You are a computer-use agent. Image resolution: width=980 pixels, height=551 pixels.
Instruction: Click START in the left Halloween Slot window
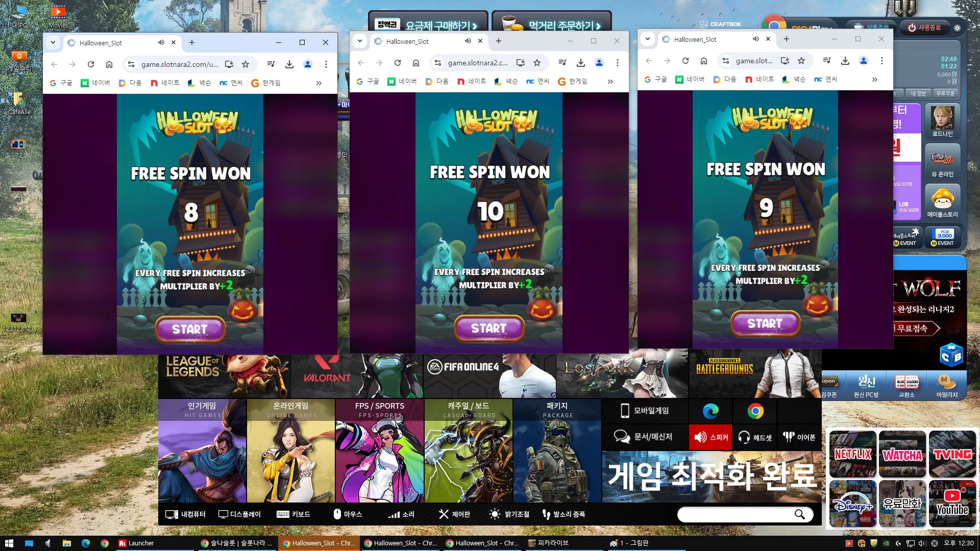tap(190, 330)
